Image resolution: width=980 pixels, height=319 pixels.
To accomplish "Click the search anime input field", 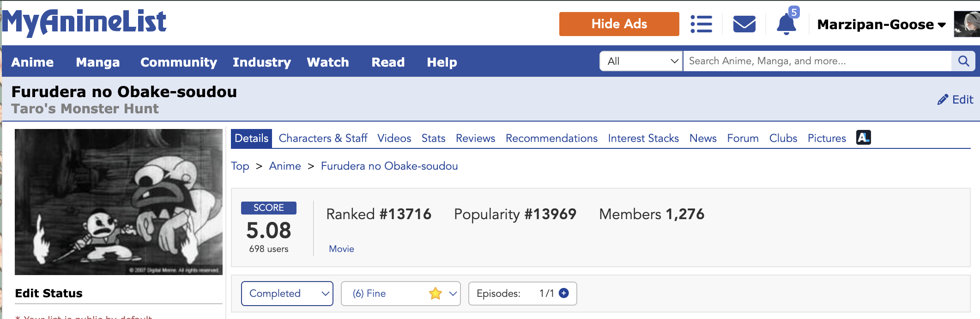I will point(817,61).
